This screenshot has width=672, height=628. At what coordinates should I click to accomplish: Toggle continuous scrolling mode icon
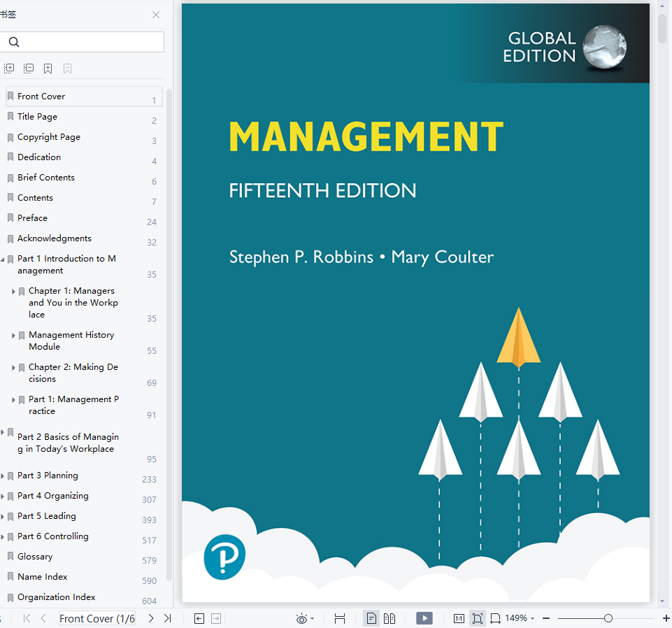(340, 619)
